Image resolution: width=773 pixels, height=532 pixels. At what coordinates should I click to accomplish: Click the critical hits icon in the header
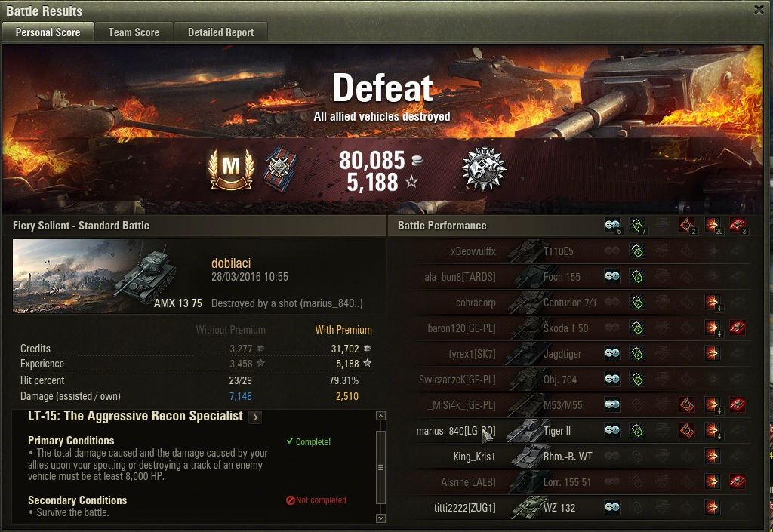[688, 226]
